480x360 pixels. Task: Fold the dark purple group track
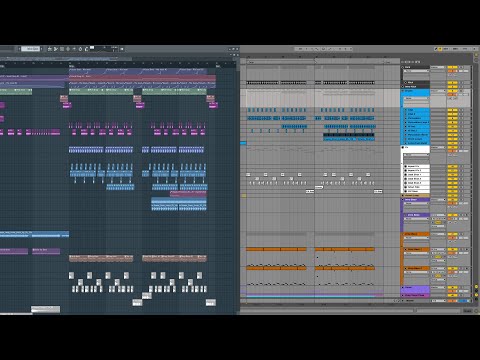click(402, 200)
